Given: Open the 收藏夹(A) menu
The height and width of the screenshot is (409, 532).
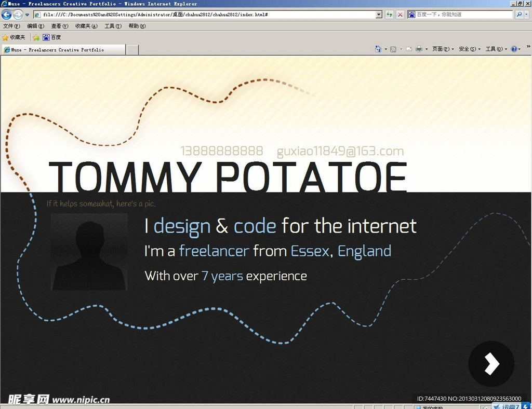Looking at the screenshot, I should click(x=86, y=26).
